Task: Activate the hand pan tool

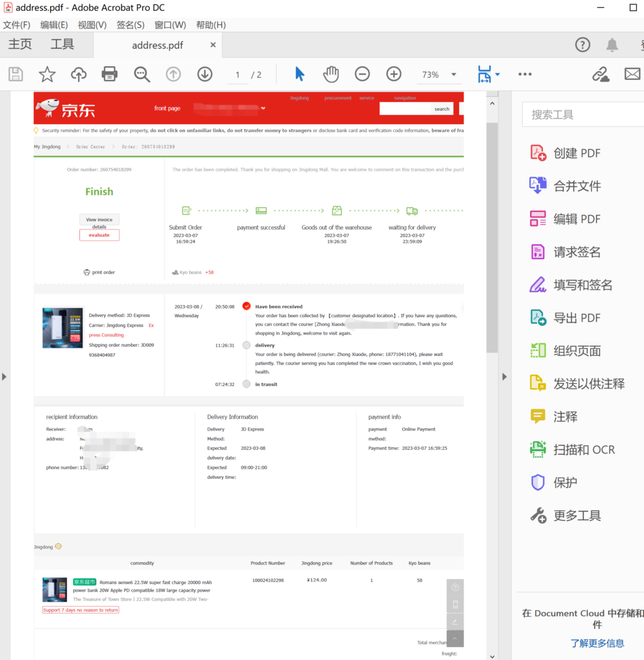Action: [331, 75]
